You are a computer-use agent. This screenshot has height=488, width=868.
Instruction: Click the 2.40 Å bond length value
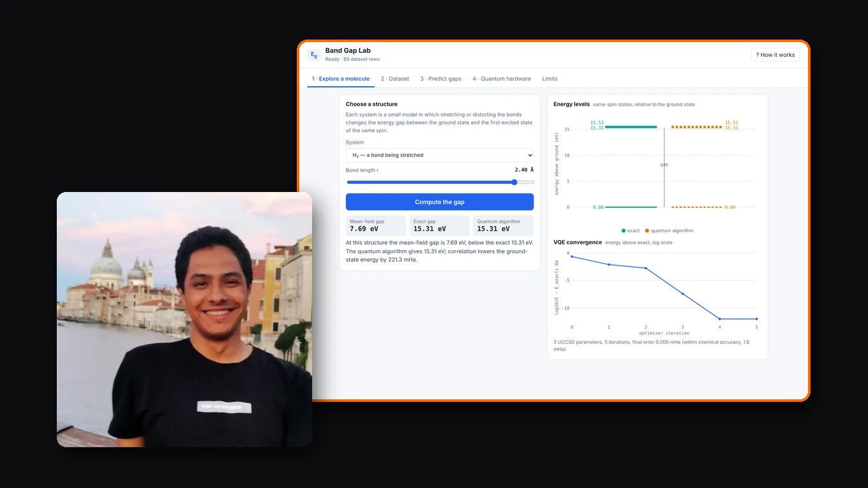pos(524,170)
